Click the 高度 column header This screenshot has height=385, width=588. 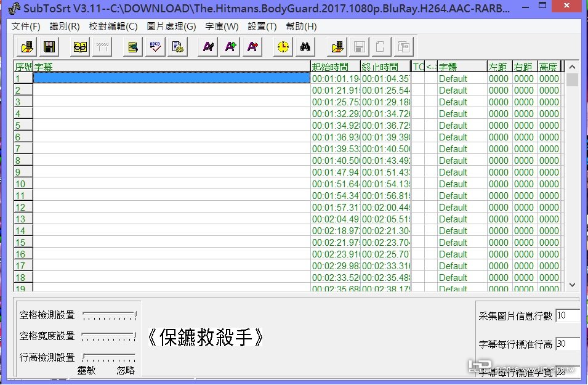[x=549, y=67]
